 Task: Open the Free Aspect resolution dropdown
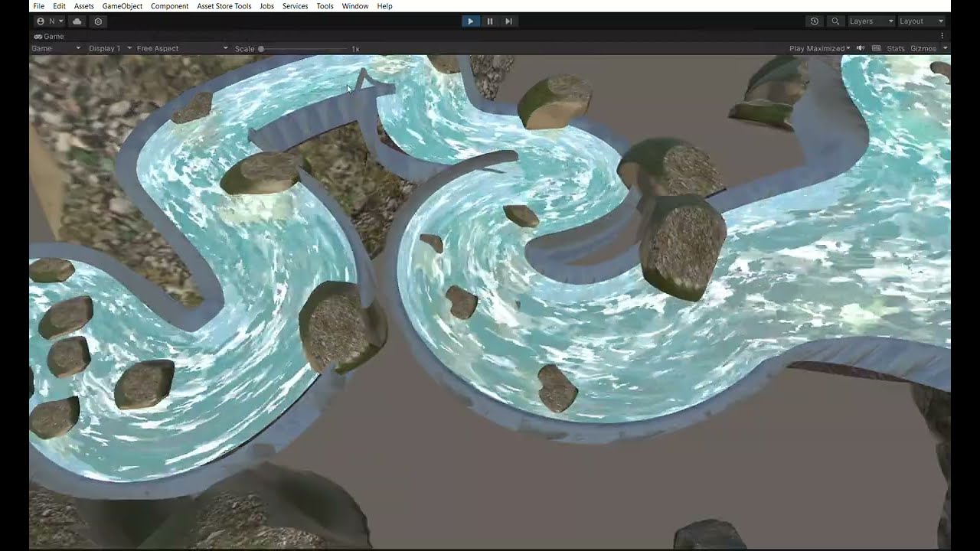pos(182,48)
